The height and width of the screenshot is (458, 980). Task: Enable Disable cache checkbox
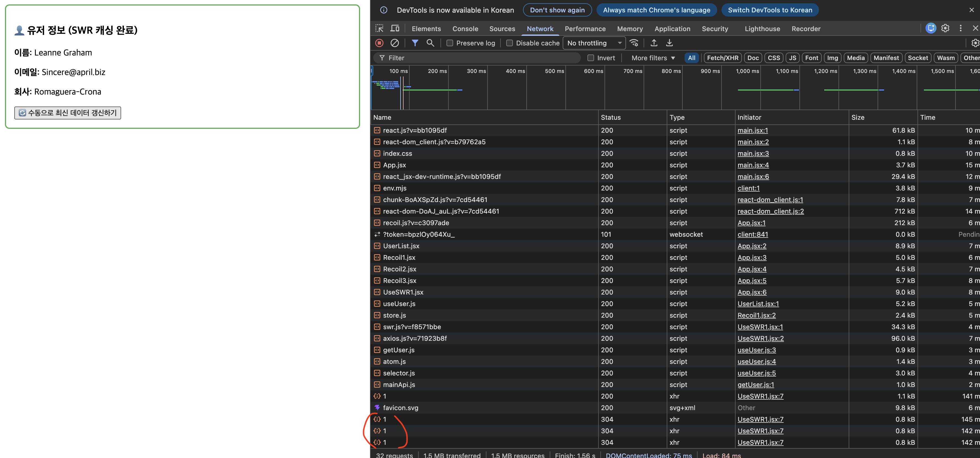[509, 43]
